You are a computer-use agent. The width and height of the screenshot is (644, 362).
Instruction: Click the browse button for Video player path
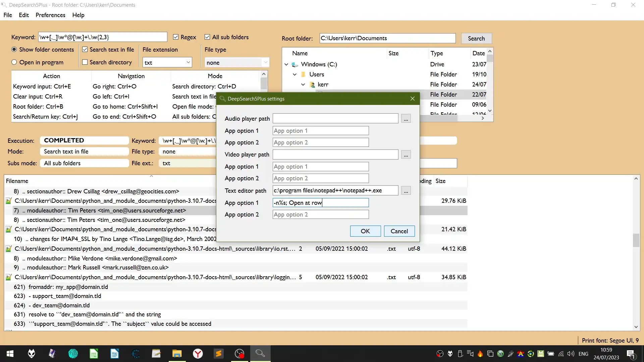point(406,154)
